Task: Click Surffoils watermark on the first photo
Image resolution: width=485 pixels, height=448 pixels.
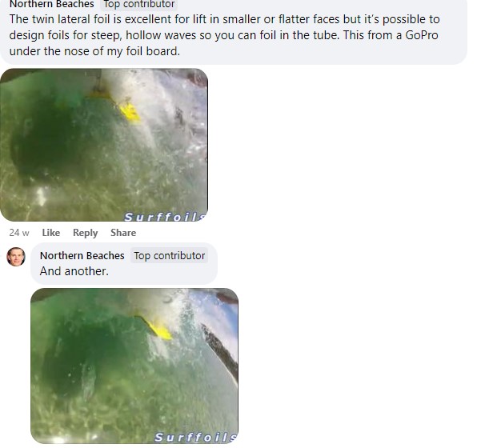Action: coord(165,217)
